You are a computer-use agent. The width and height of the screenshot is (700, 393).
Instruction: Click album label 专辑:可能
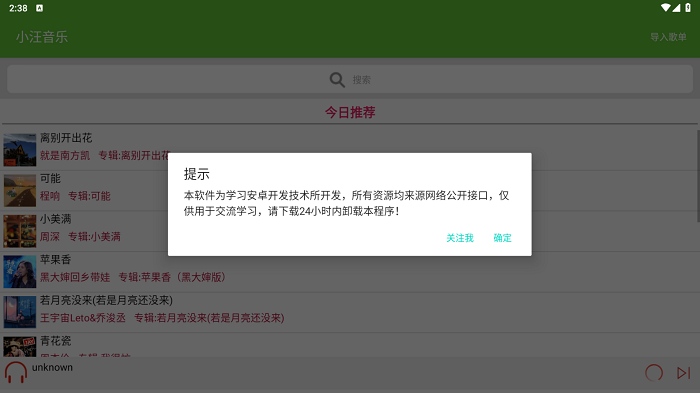click(89, 196)
